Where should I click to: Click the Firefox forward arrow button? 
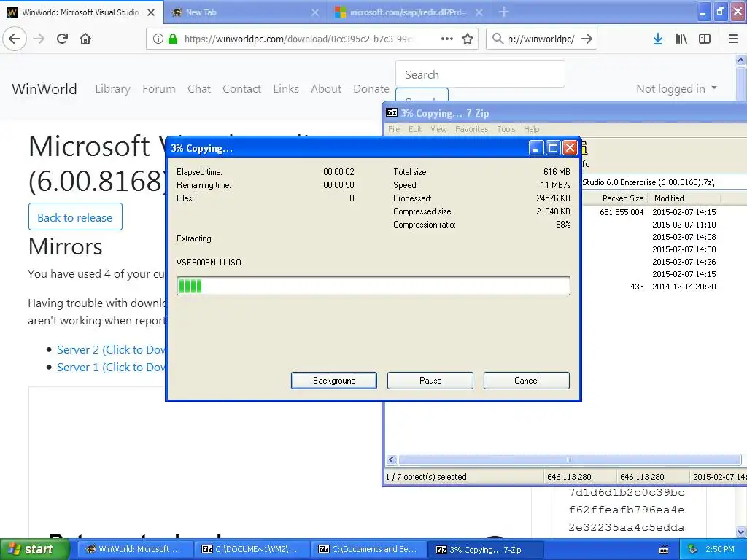tap(39, 39)
